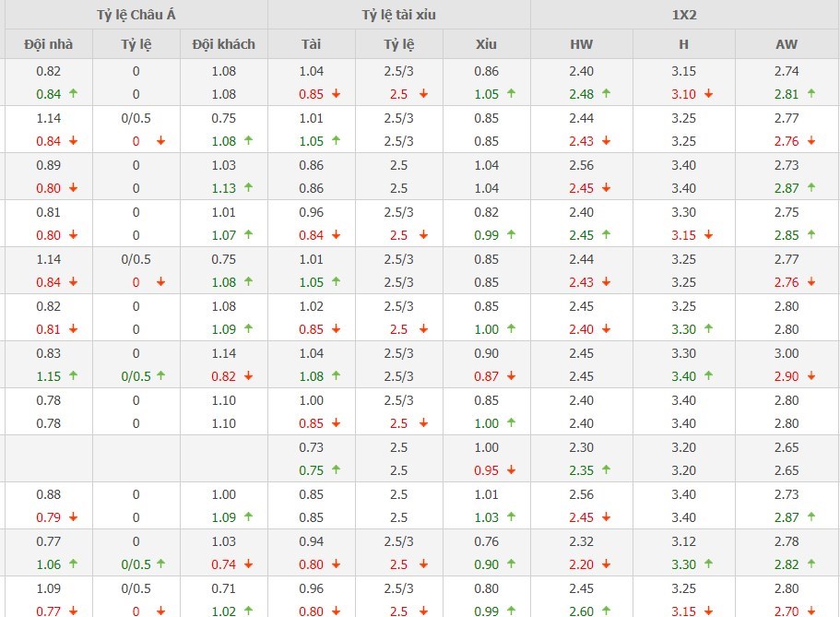
Task: Click the green up arrow beside 2.48
Action: point(606,93)
